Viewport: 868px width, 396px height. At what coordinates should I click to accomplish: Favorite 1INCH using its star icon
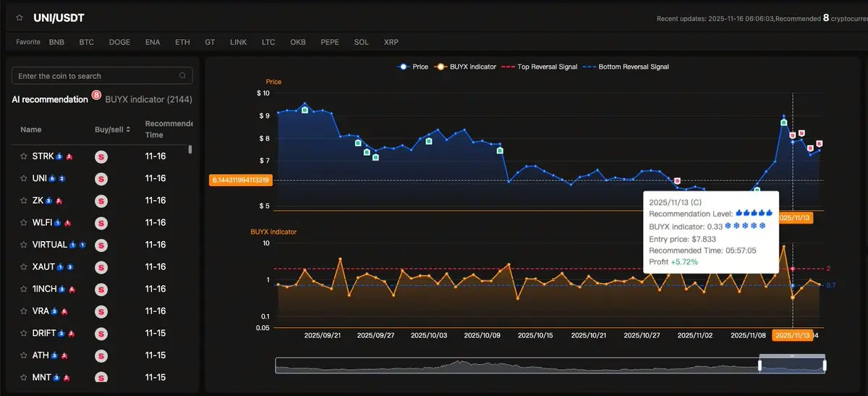coord(24,289)
